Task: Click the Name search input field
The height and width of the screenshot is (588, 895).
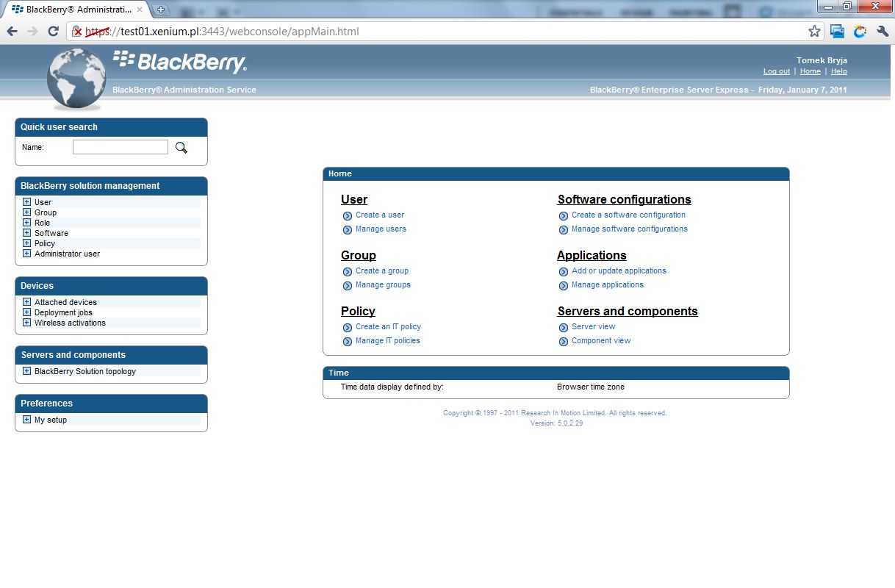Action: [121, 147]
